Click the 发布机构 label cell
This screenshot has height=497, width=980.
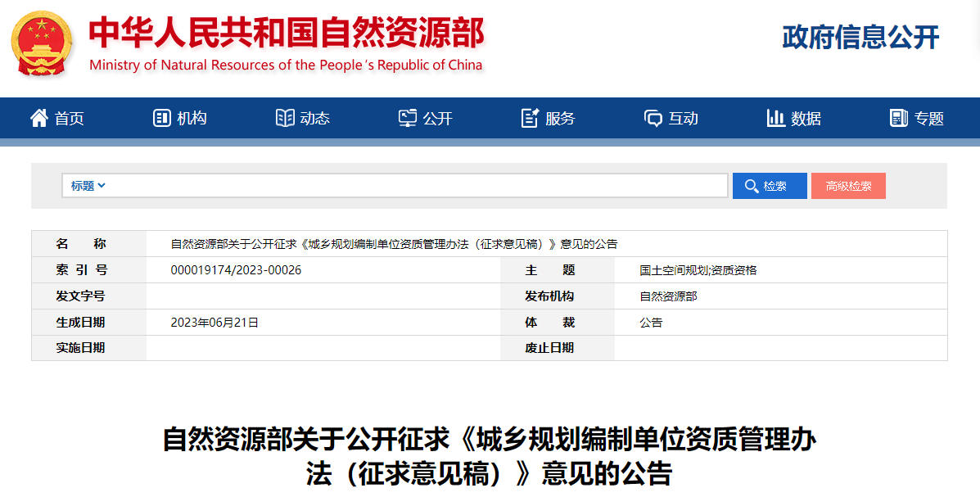click(558, 296)
